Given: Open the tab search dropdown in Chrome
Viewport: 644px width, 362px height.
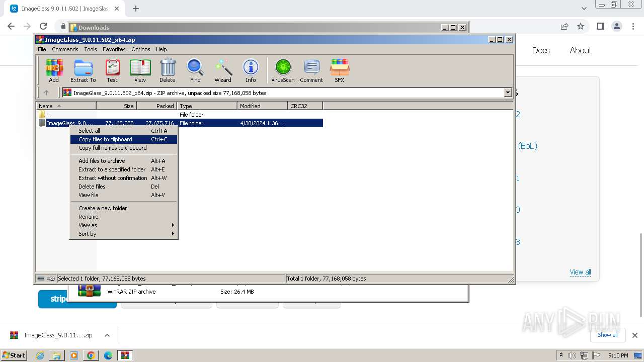Looking at the screenshot, I should [584, 9].
